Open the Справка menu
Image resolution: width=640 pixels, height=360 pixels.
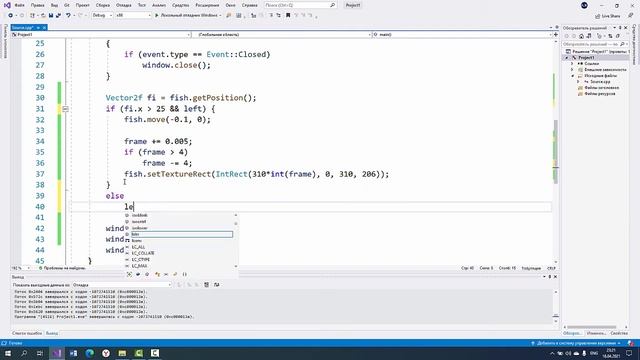click(x=249, y=5)
